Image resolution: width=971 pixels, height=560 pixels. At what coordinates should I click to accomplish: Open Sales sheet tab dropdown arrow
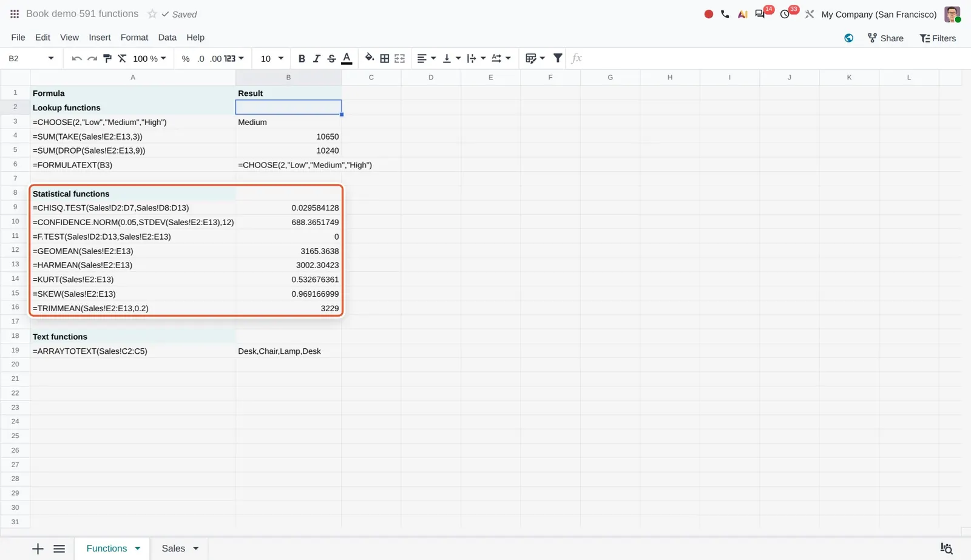point(196,549)
